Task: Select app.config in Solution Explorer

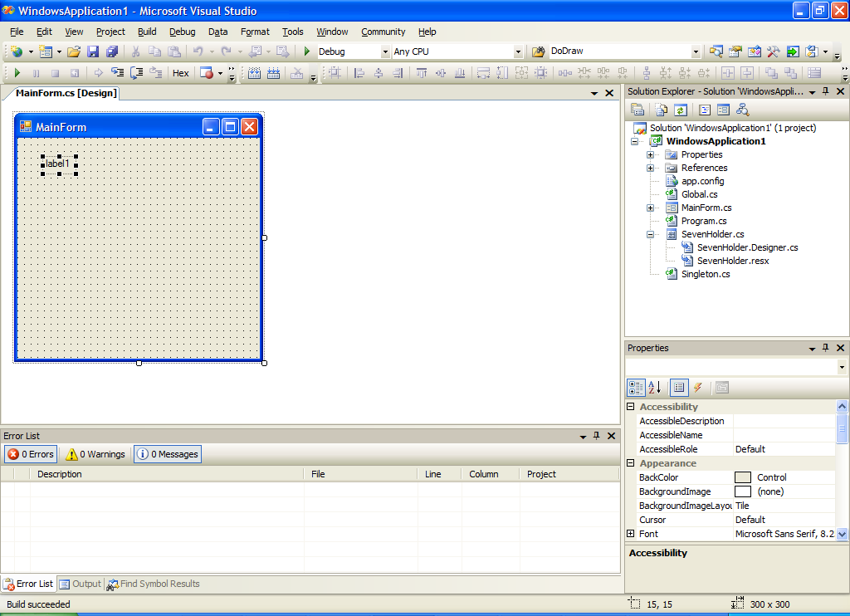Action: tap(702, 181)
